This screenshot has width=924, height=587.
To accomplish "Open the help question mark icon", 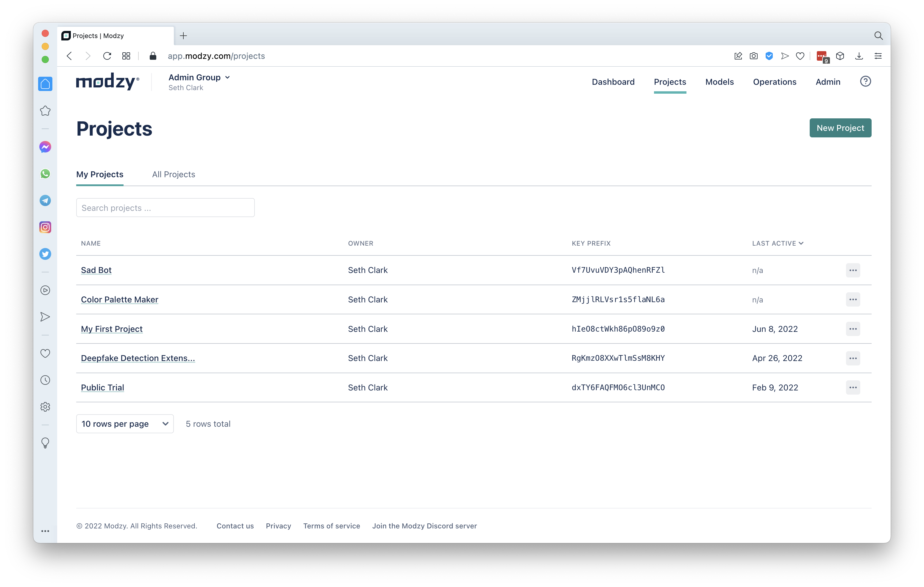I will click(865, 81).
